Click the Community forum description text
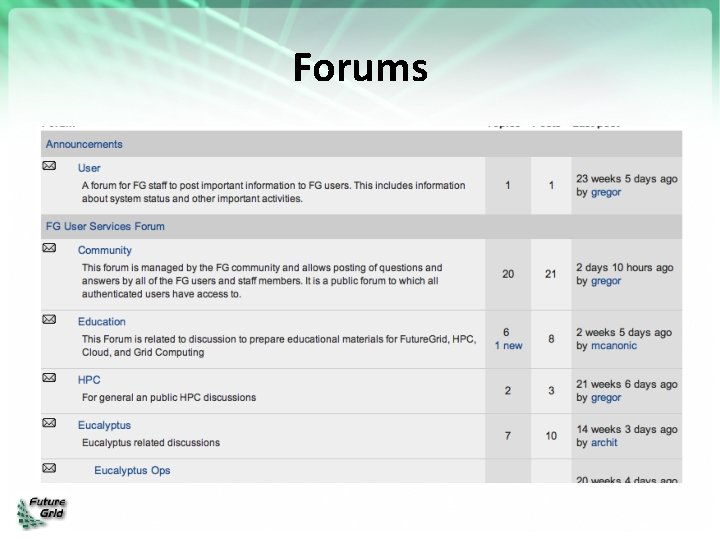The width and height of the screenshot is (720, 540). pos(262,281)
